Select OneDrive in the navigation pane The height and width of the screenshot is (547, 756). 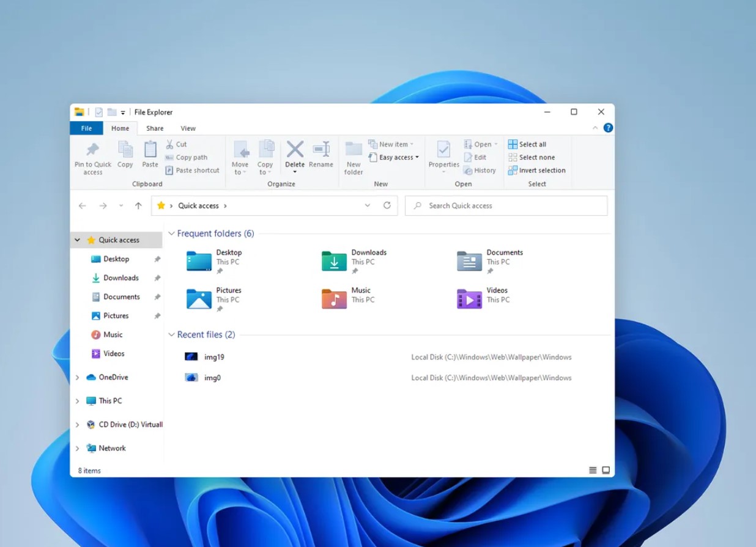point(113,377)
